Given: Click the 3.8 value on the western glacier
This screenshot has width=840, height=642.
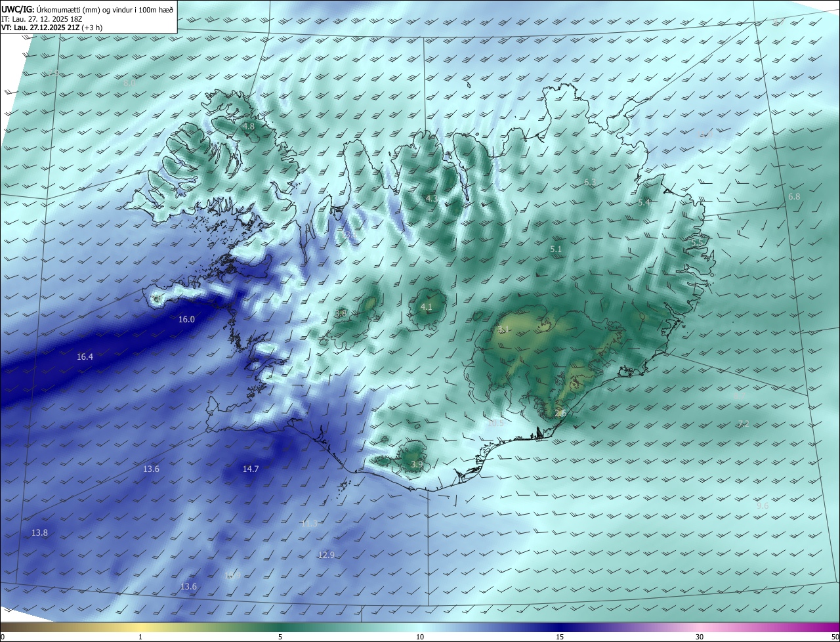Looking at the screenshot, I should click(x=341, y=314).
